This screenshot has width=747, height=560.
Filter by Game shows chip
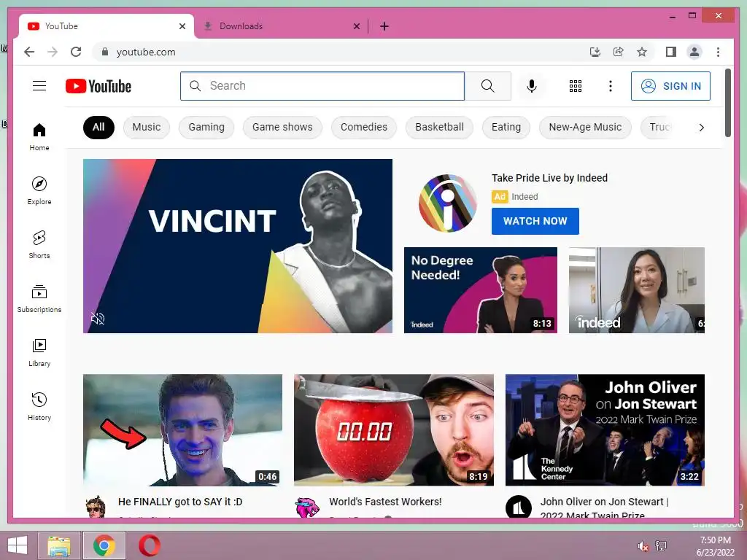click(x=282, y=127)
